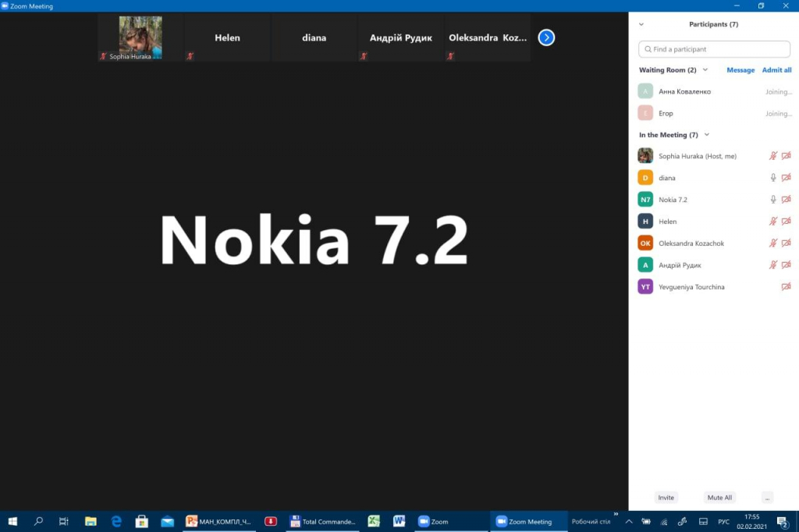799x532 pixels.
Task: Click the Invite button
Action: 666,498
